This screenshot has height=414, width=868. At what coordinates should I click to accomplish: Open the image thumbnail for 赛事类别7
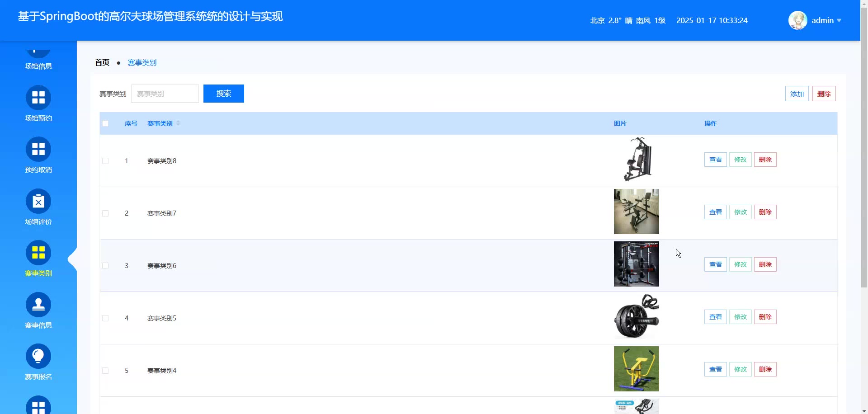click(637, 212)
